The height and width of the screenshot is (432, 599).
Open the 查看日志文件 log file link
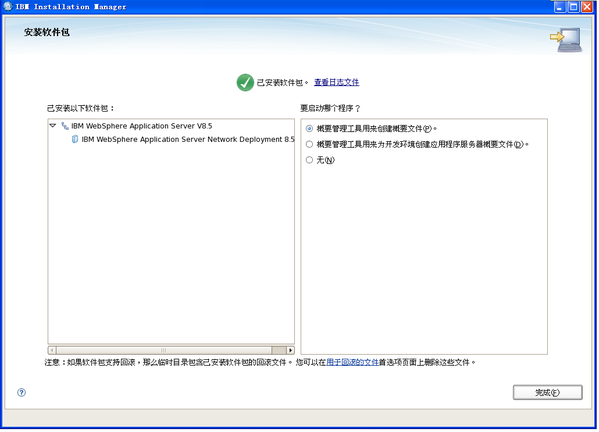pos(337,83)
